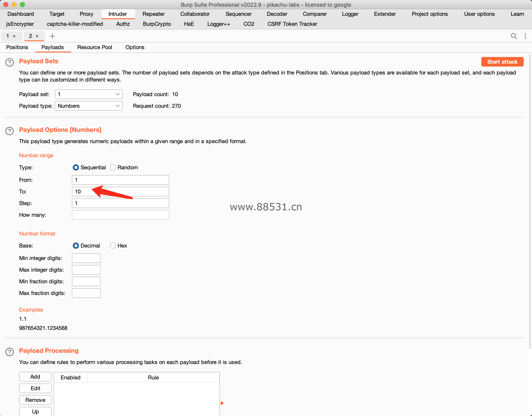Viewport: 532px width, 416px height.
Task: Open the Logger tab
Action: pos(350,14)
